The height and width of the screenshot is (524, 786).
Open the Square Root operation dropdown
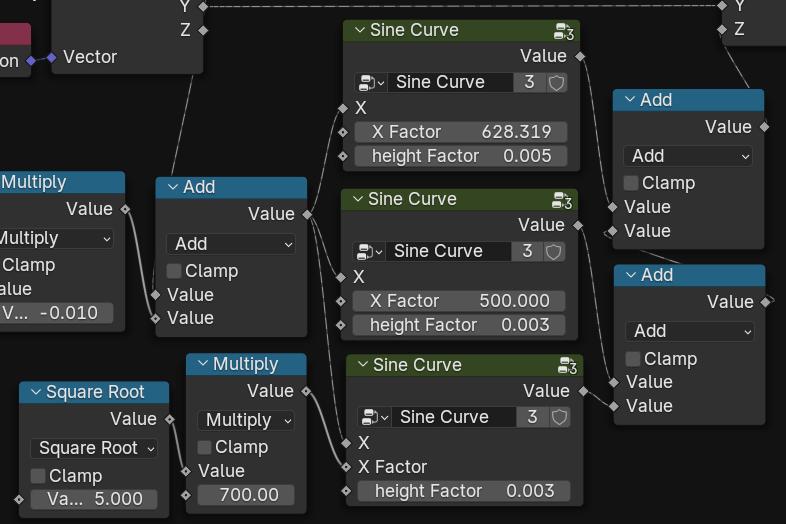(93, 448)
